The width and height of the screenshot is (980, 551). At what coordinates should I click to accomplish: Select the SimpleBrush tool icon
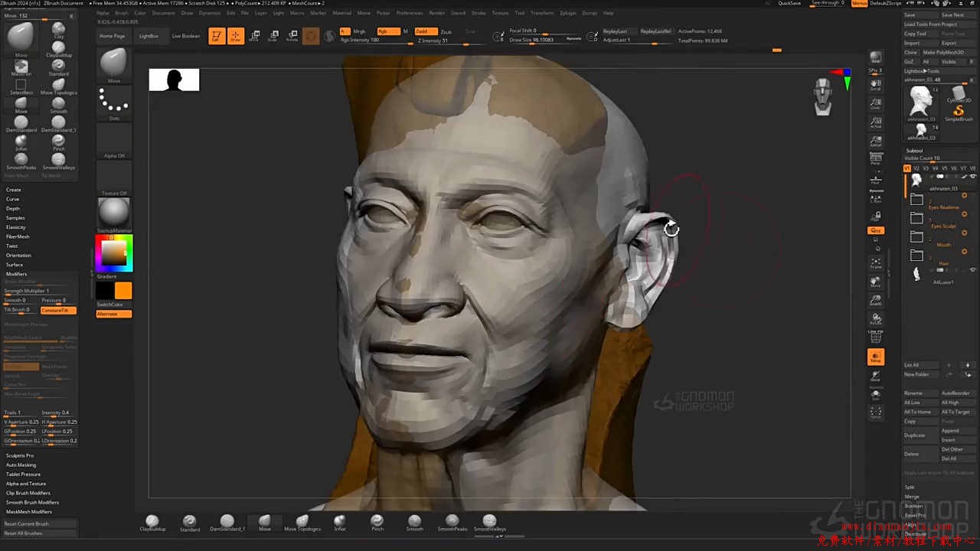pyautogui.click(x=958, y=112)
